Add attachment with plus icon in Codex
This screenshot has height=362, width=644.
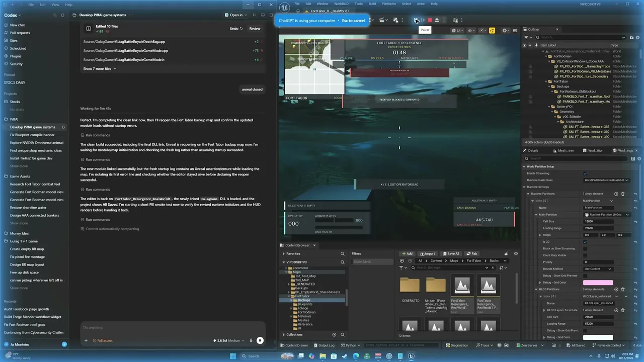(x=86, y=340)
